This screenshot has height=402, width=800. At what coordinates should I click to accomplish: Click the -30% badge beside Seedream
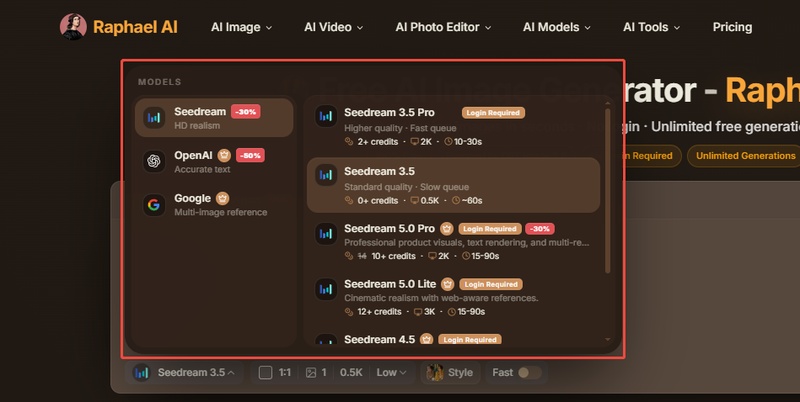pyautogui.click(x=246, y=112)
